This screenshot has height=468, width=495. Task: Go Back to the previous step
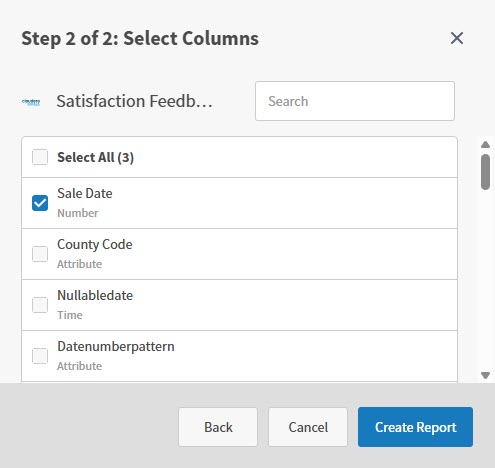[218, 427]
